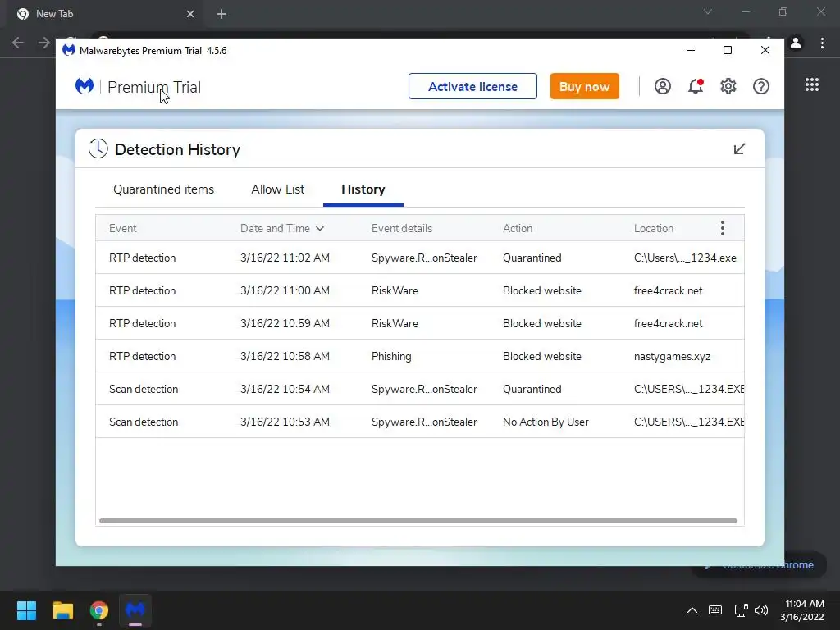This screenshot has height=630, width=840.
Task: Click the horizontal scrollbar in history table
Action: coord(418,521)
